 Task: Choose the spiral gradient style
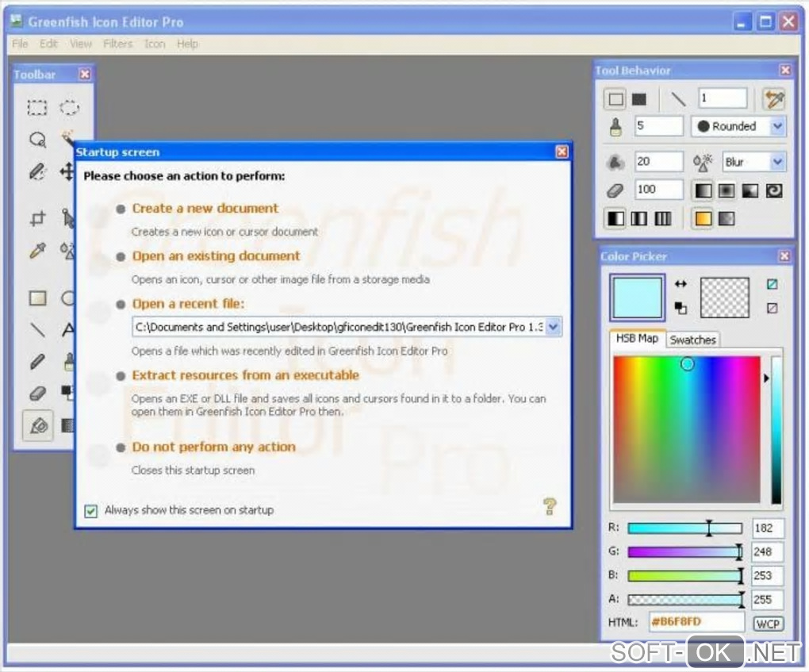[773, 191]
